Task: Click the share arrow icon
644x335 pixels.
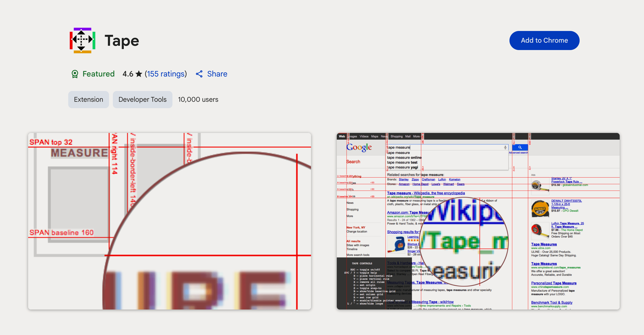Action: pos(199,74)
